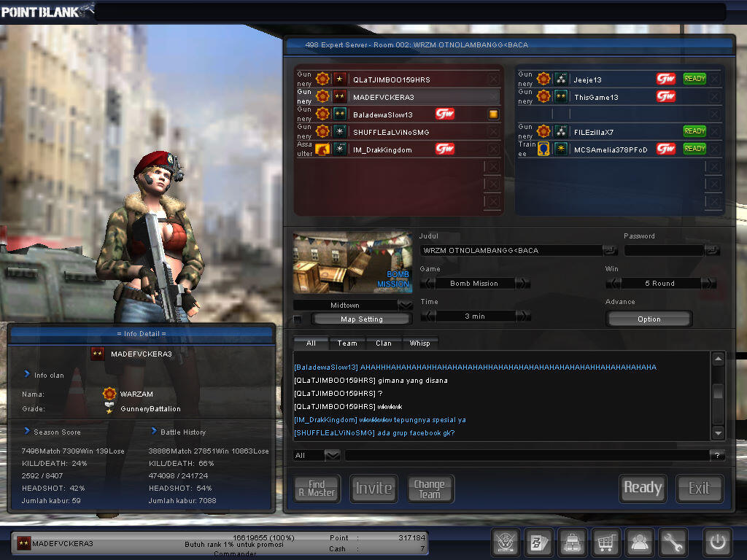Click the Invite button
This screenshot has height=560, width=747.
coord(374,489)
